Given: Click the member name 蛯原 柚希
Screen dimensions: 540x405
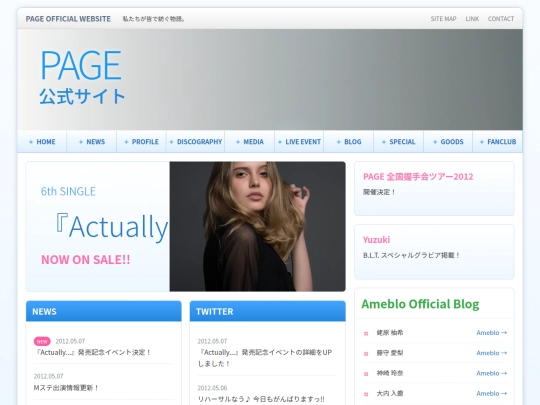Looking at the screenshot, I should pos(390,333).
